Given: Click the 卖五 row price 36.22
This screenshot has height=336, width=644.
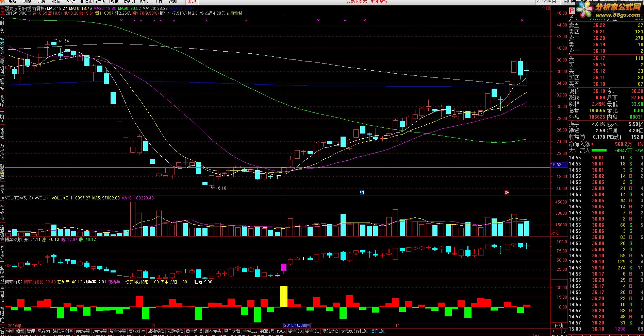Looking at the screenshot, I should click(x=599, y=25).
